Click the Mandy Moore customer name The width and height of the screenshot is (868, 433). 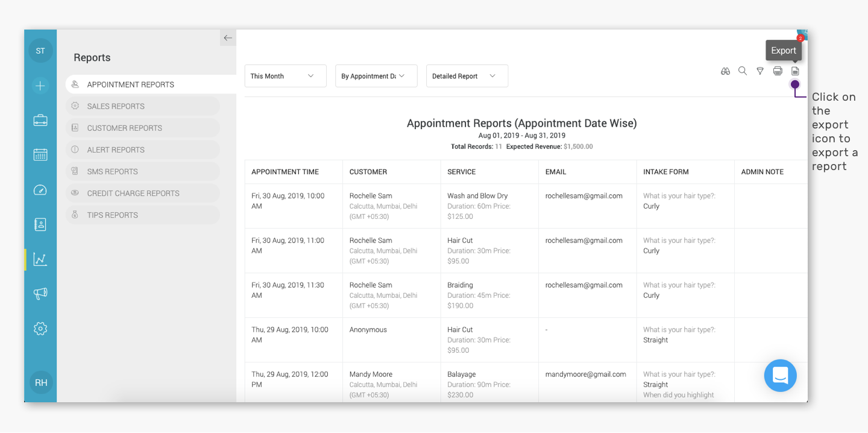click(x=371, y=375)
